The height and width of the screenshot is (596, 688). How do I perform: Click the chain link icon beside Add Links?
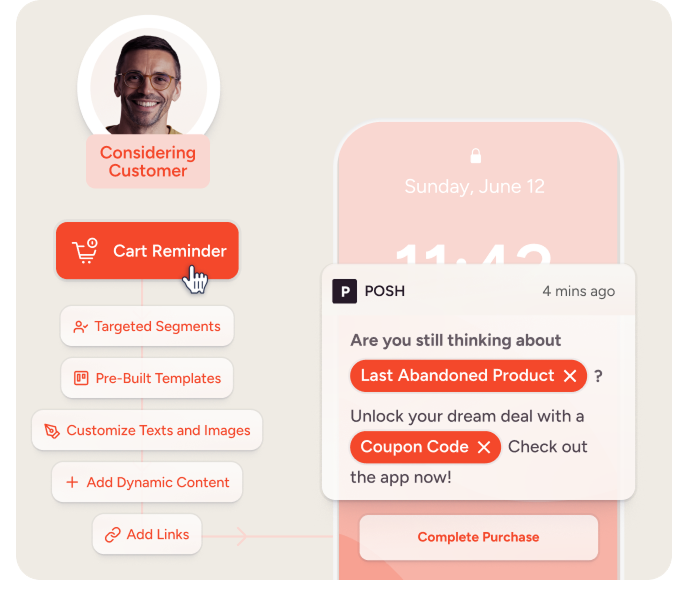pos(113,535)
